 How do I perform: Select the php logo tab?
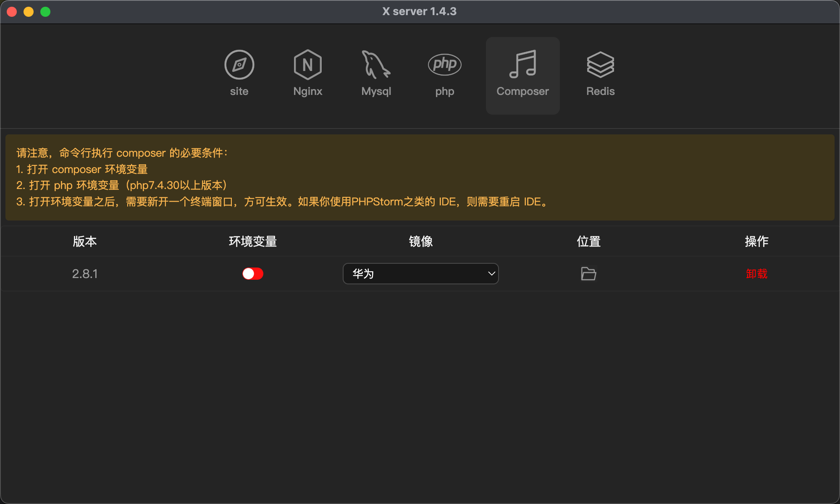tap(445, 75)
